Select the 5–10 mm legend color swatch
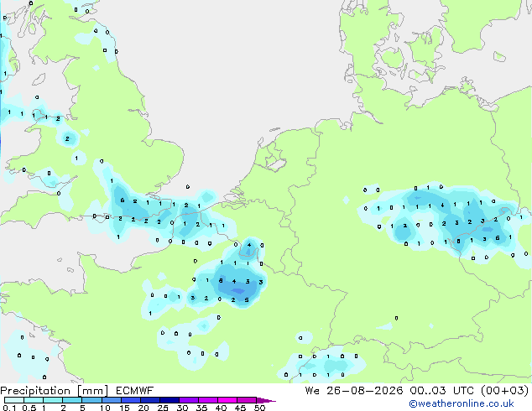The width and height of the screenshot is (532, 411). (x=91, y=400)
